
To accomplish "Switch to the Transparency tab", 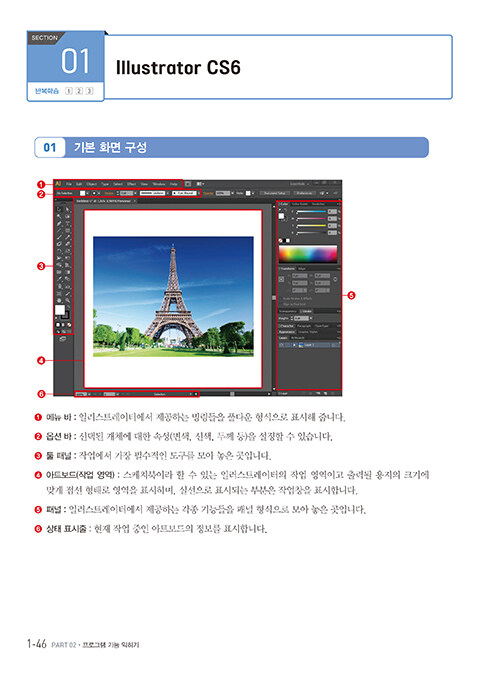I will click(x=288, y=311).
